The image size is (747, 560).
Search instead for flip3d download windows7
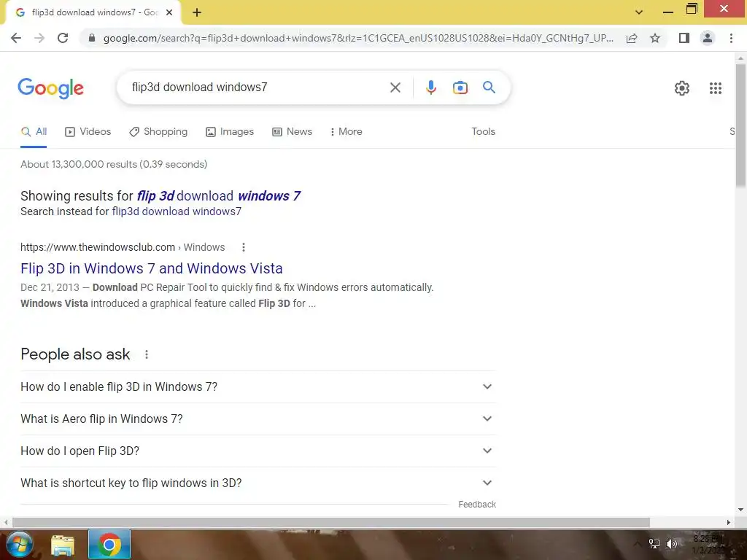177,211
